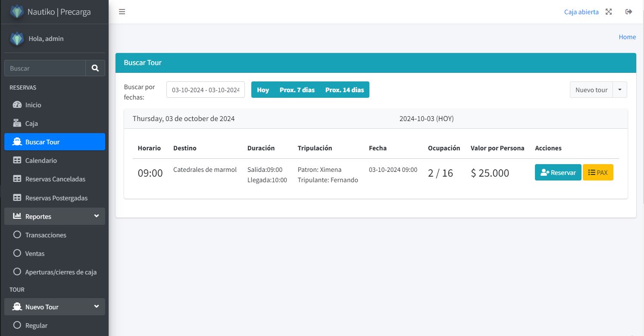Open the Nuevo tour dropdown caret
Screen dimensions: 644x336
(620, 90)
